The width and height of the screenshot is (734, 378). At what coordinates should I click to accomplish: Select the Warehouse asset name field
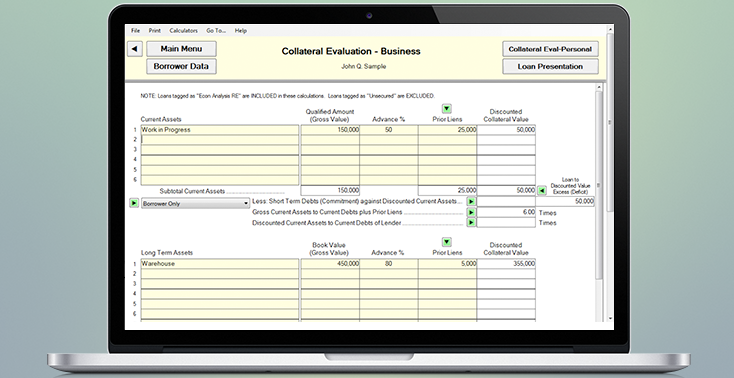[x=220, y=264]
